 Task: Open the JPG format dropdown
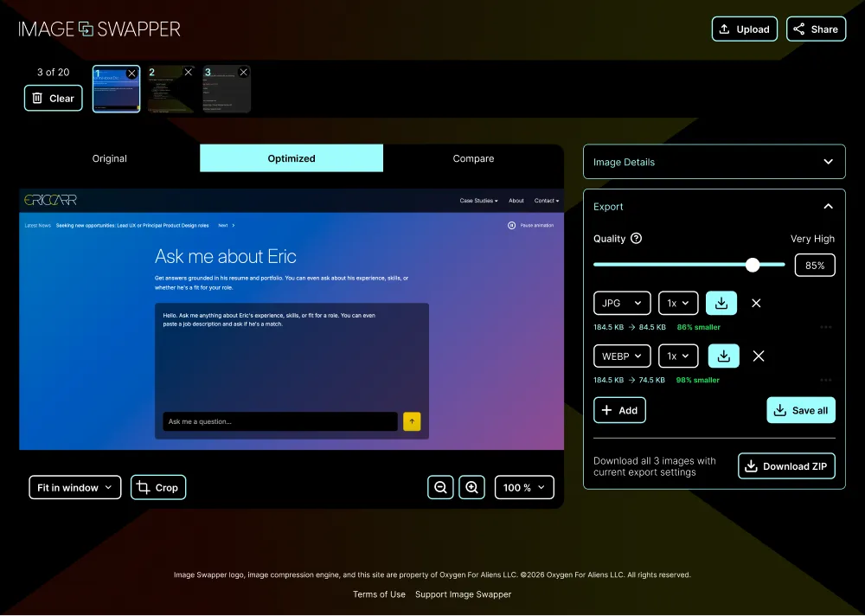click(x=622, y=303)
